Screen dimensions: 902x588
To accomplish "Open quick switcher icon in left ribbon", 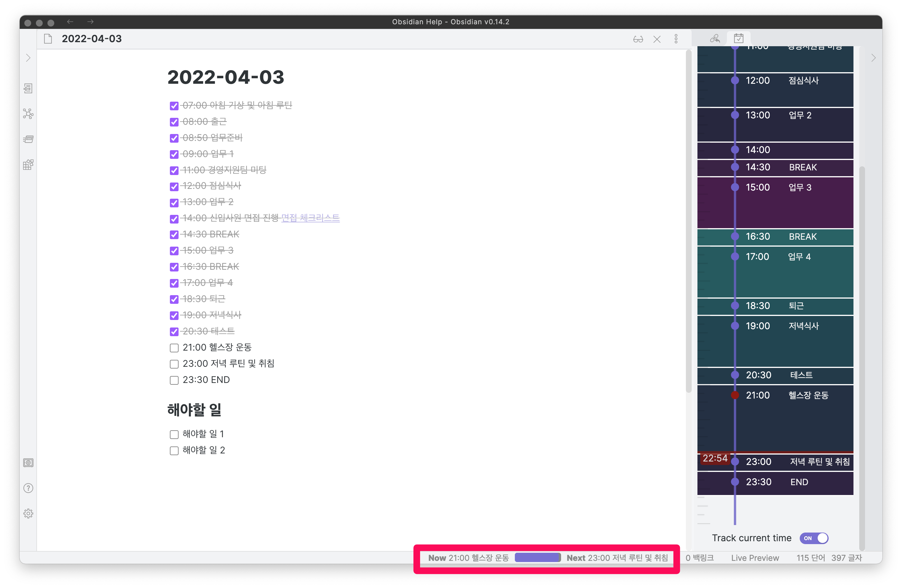I will pos(28,88).
